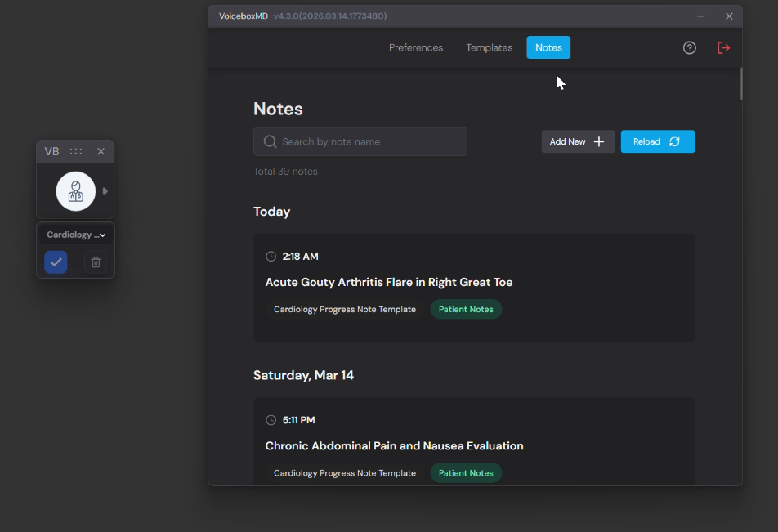Switch to the Preferences tab
Image resolution: width=778 pixels, height=532 pixels.
(415, 48)
